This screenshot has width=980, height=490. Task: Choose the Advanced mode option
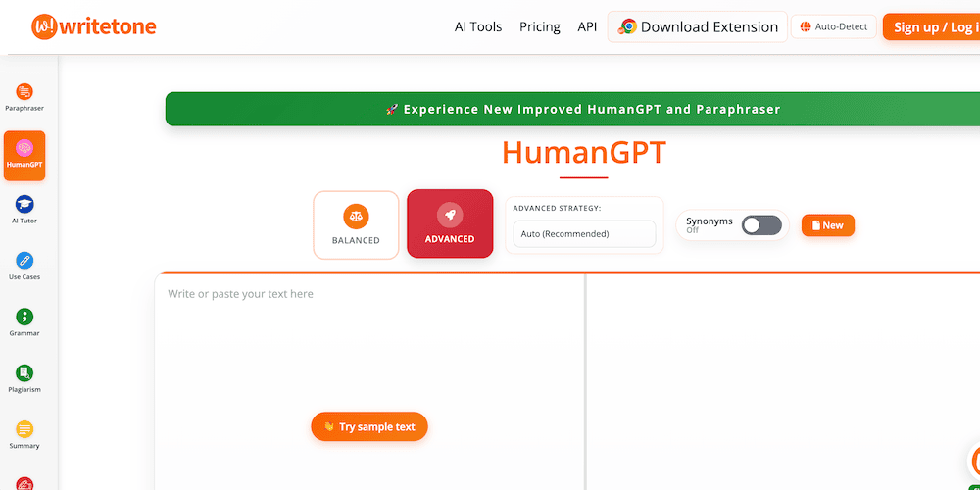click(x=450, y=223)
